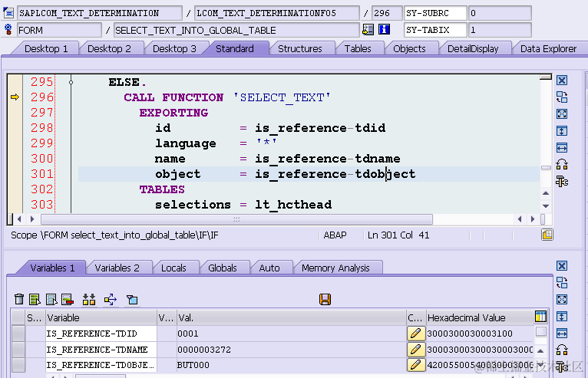This screenshot has height=378, width=588.
Task: Click the SY-TABIX value field
Action: click(500, 30)
